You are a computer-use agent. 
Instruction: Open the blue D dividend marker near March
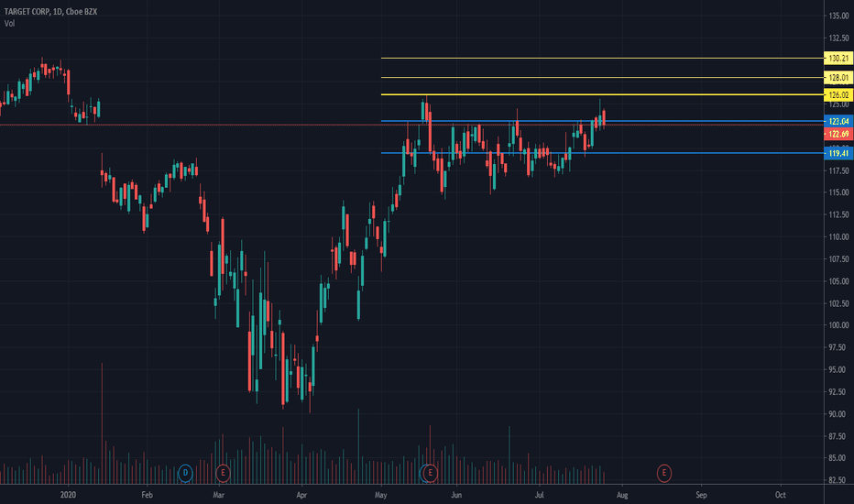coord(185,473)
